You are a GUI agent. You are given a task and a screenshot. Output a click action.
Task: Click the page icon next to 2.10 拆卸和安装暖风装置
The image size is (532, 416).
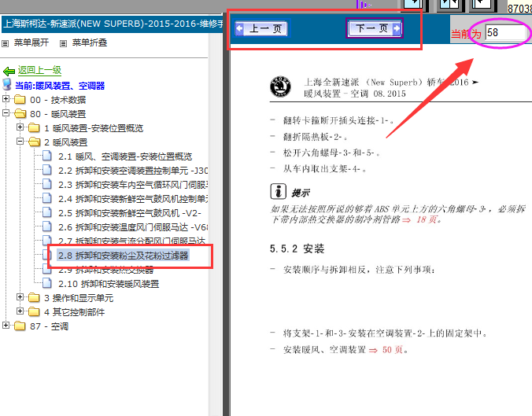point(47,283)
